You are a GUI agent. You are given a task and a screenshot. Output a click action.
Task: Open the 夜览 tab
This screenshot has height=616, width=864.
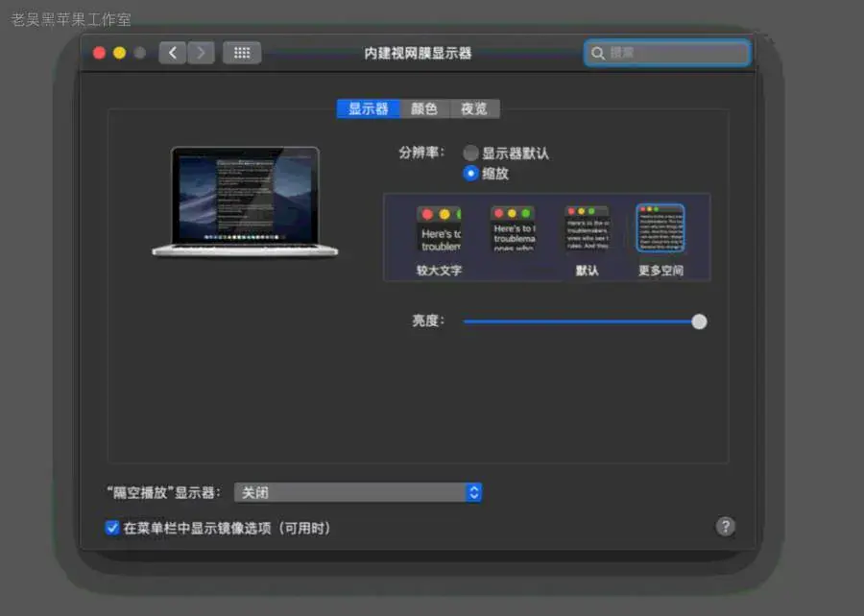[x=474, y=108]
